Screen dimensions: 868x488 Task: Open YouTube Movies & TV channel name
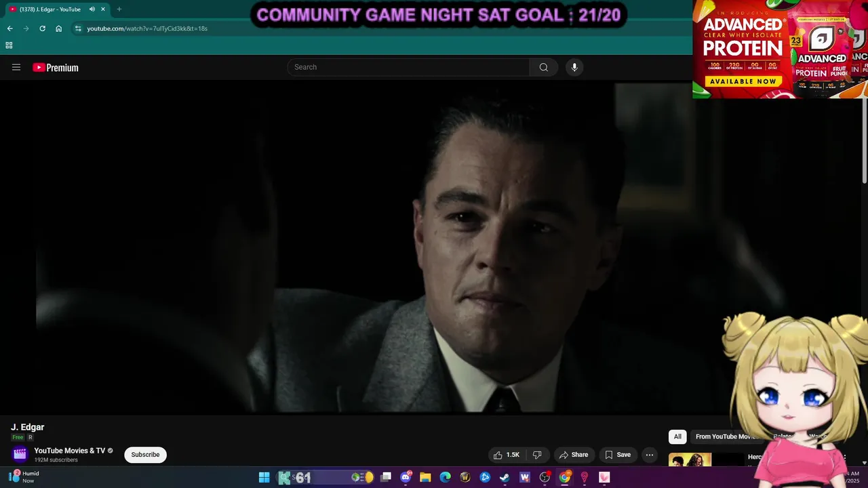tap(70, 451)
